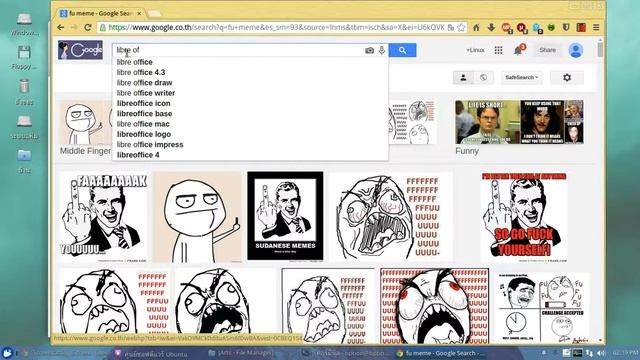Go back using the browser back arrow
Image resolution: width=640 pixels, height=360 pixels.
tap(61, 27)
